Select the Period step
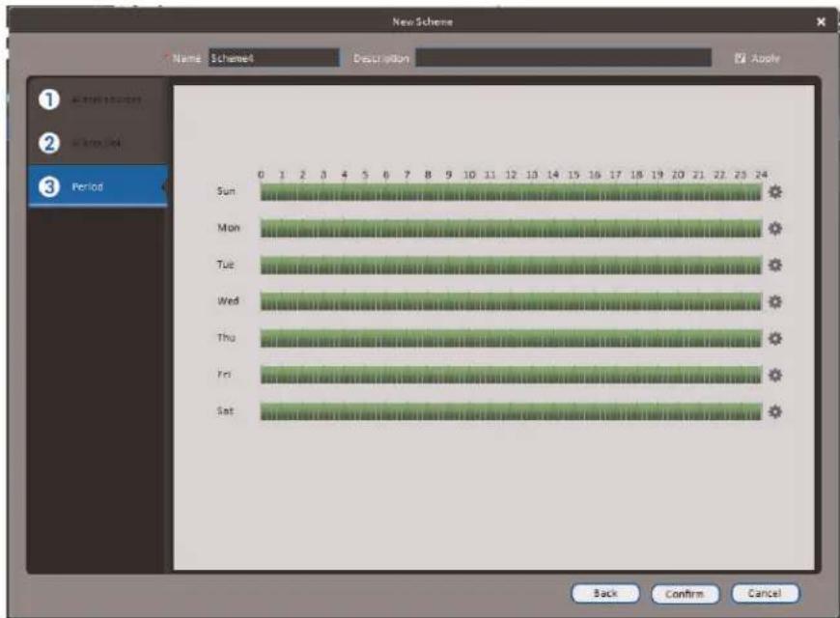Image resolution: width=840 pixels, height=618 pixels. coord(97,186)
